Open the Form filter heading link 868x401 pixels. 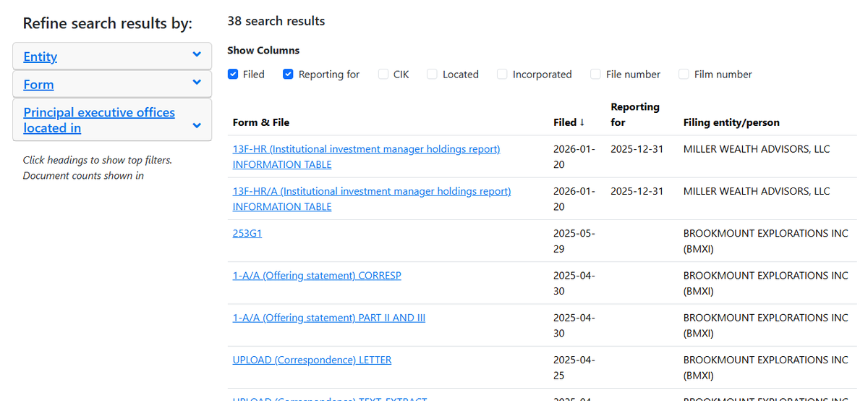38,85
